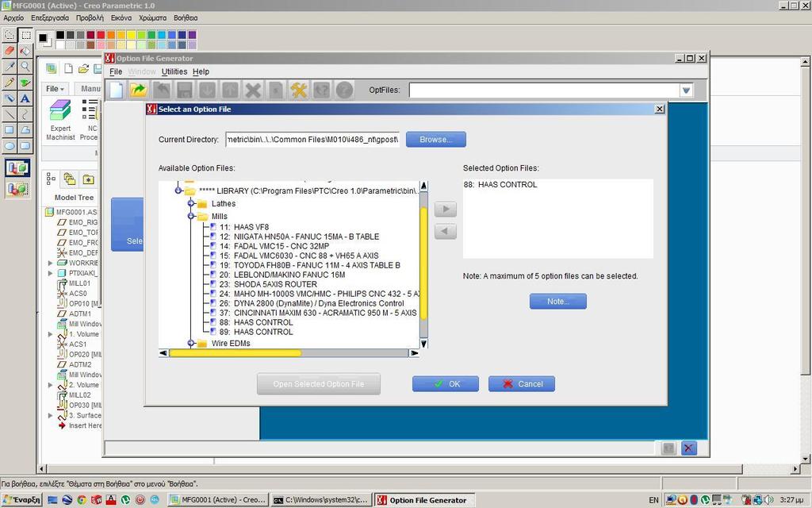812x508 pixels.
Task: Select option file 23: SHODA 5AXIS ROUTER
Action: 268,284
